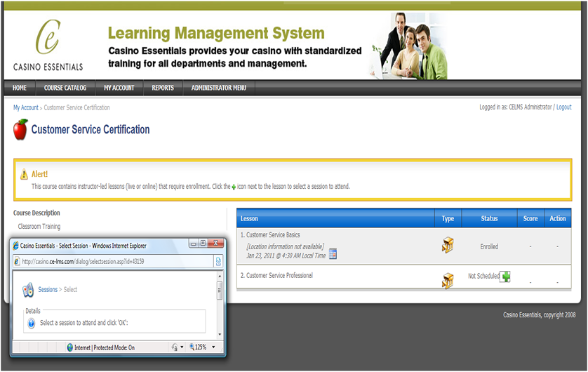Click 'Jan 23, 2011 @ 4:30 AM Local Time'
588x372 pixels.
[286, 255]
